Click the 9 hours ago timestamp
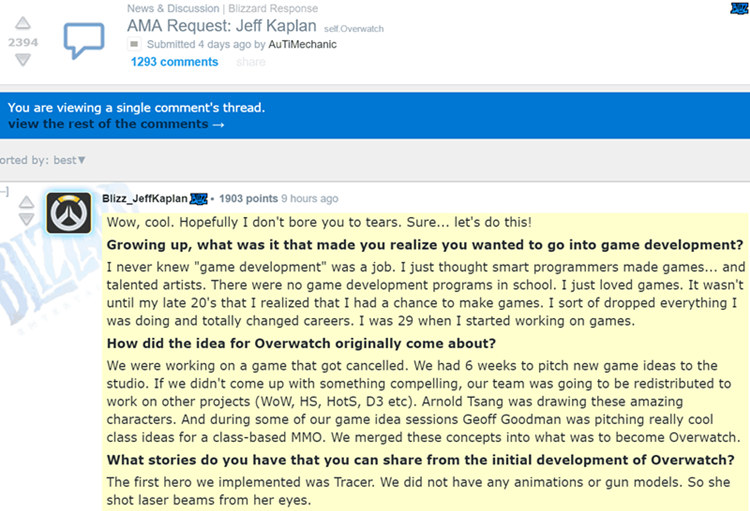The image size is (750, 511). pyautogui.click(x=309, y=199)
